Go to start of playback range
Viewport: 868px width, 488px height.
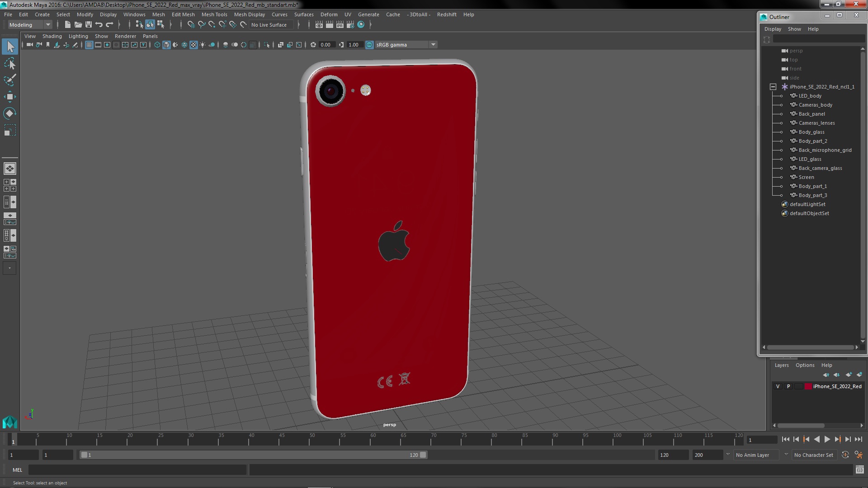point(785,439)
